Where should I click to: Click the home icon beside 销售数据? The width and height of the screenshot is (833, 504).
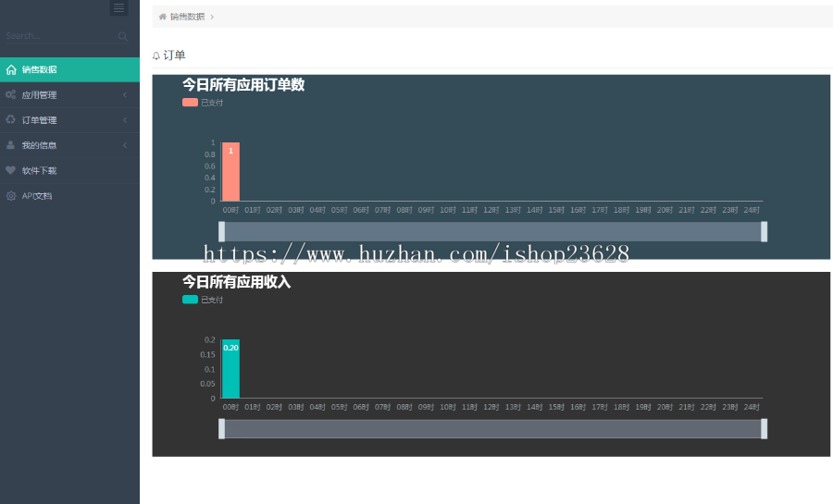(11, 69)
